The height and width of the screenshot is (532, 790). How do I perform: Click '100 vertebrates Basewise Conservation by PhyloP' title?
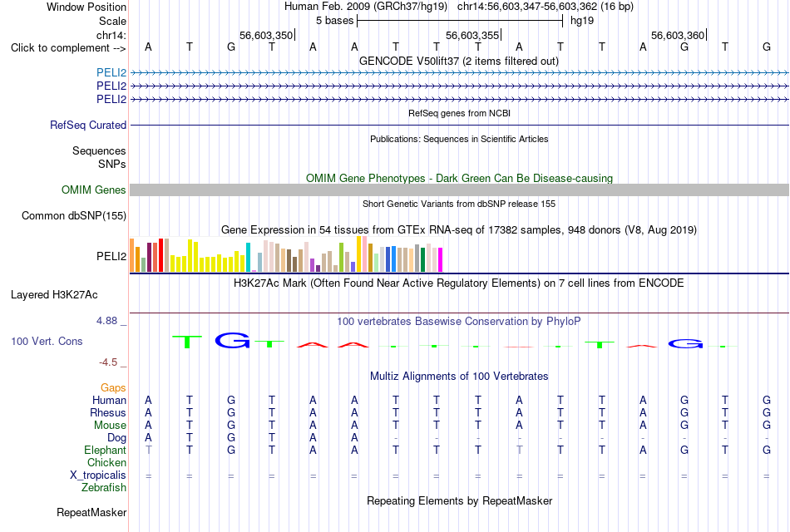point(459,322)
